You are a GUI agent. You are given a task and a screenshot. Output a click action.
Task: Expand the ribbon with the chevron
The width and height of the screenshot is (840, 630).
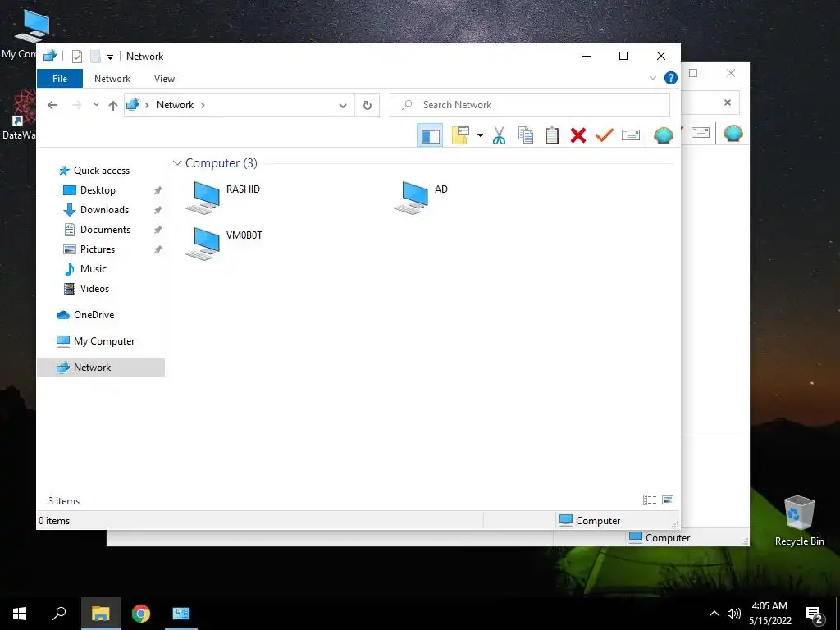(x=652, y=78)
